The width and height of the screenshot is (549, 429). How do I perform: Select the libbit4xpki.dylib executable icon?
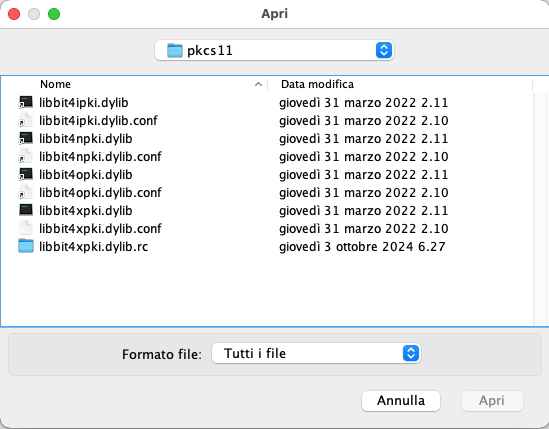tap(26, 210)
